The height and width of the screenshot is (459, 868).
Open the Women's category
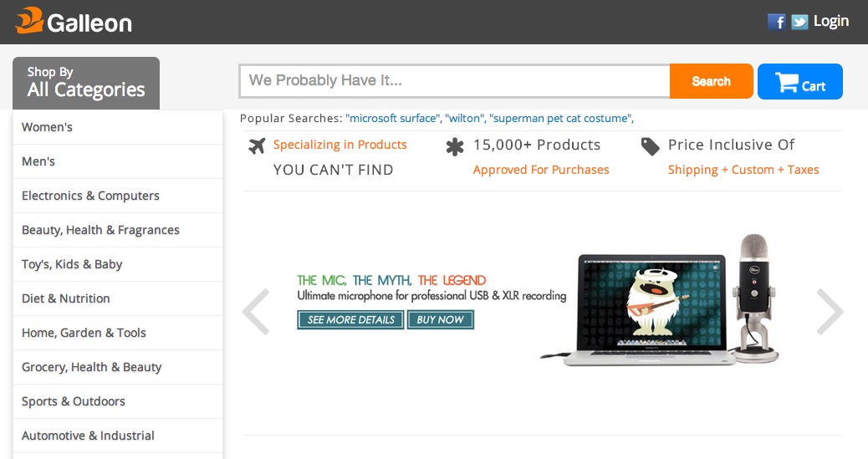(118, 127)
